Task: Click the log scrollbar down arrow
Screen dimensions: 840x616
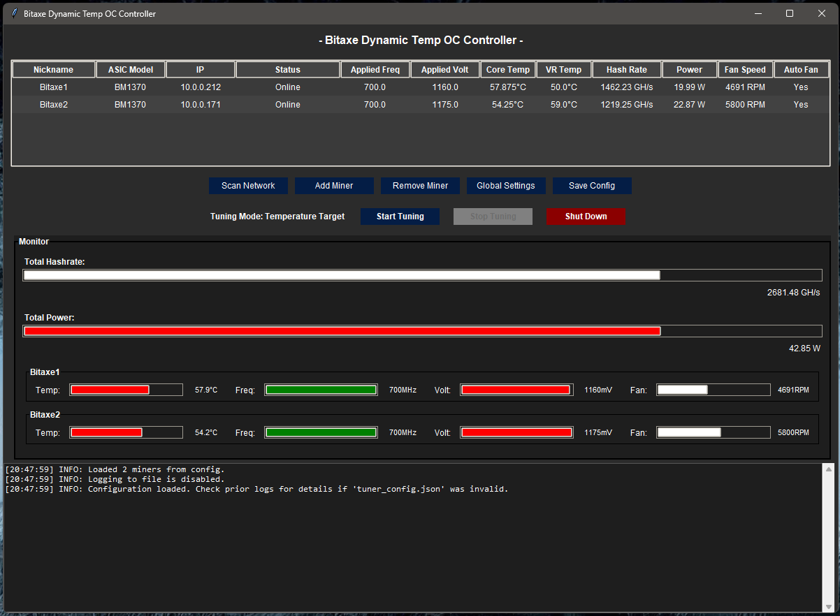Action: [x=829, y=606]
